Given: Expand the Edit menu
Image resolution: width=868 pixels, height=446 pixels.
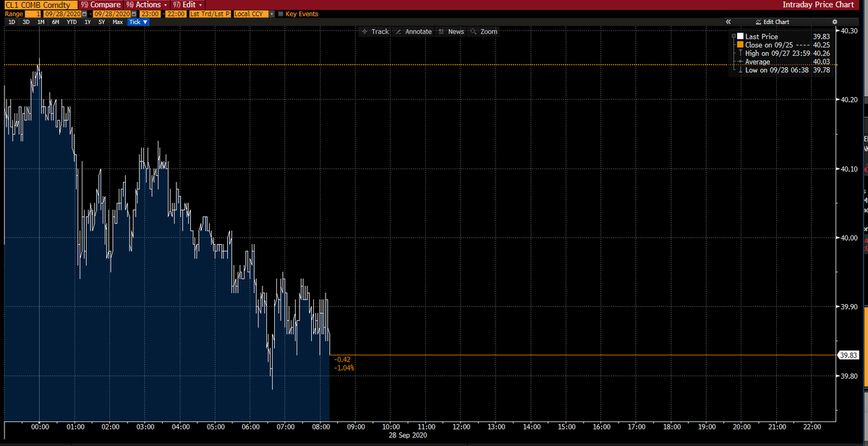Looking at the screenshot, I should (188, 4).
